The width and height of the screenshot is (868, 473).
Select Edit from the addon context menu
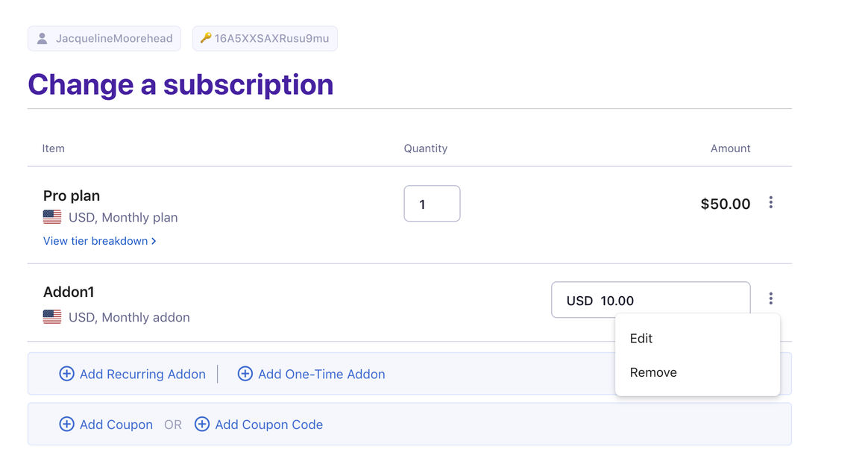[x=641, y=339]
